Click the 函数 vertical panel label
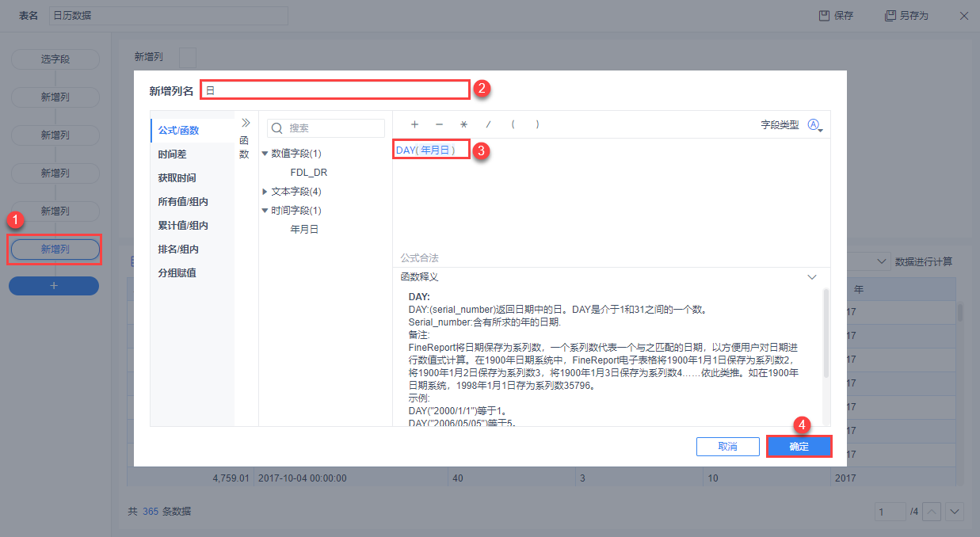This screenshot has width=980, height=537. (x=244, y=147)
